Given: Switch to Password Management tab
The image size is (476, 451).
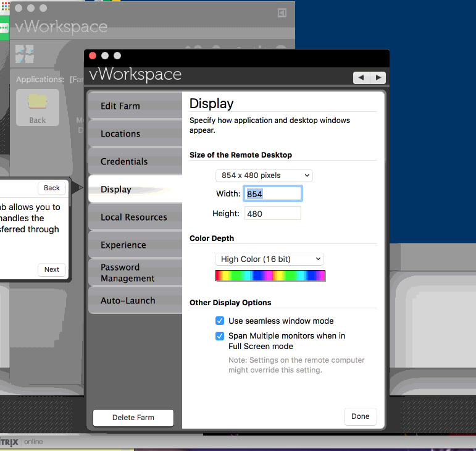Looking at the screenshot, I should coord(135,272).
